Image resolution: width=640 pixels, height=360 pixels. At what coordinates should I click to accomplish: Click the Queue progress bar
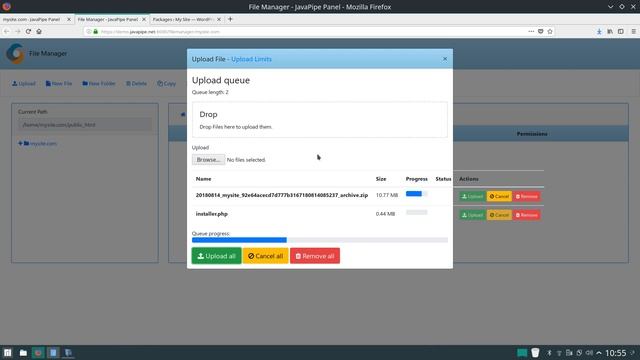tap(320, 240)
